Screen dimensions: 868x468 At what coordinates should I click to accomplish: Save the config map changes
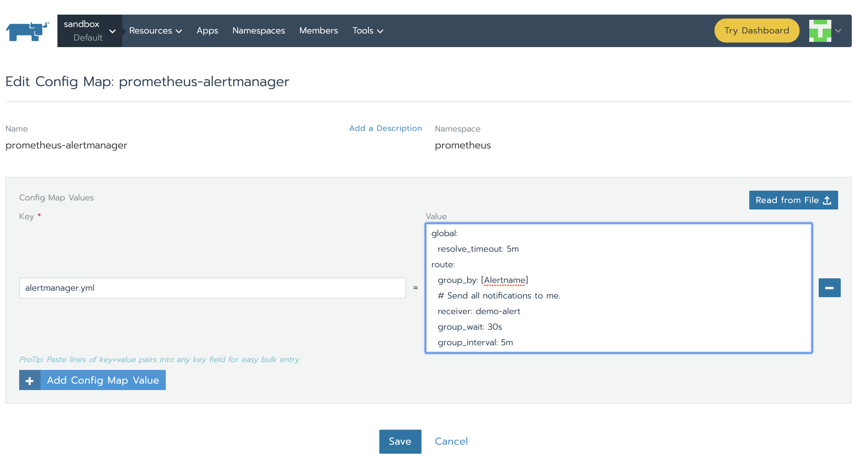pyautogui.click(x=400, y=441)
